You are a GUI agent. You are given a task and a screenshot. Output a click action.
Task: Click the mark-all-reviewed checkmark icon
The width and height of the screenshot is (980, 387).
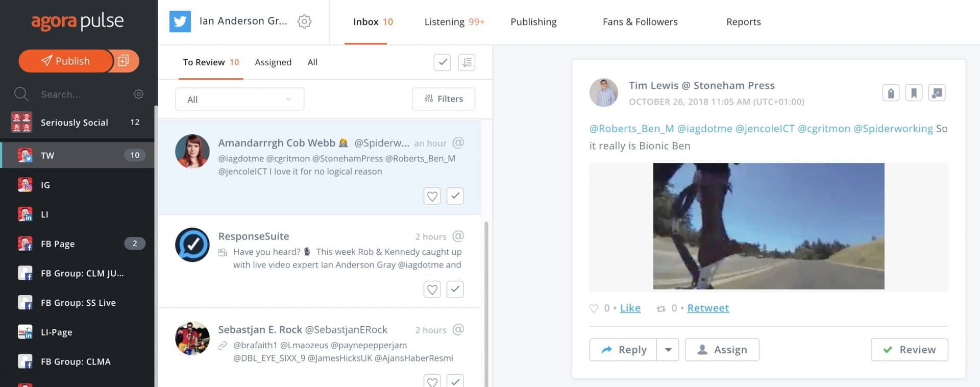(442, 62)
